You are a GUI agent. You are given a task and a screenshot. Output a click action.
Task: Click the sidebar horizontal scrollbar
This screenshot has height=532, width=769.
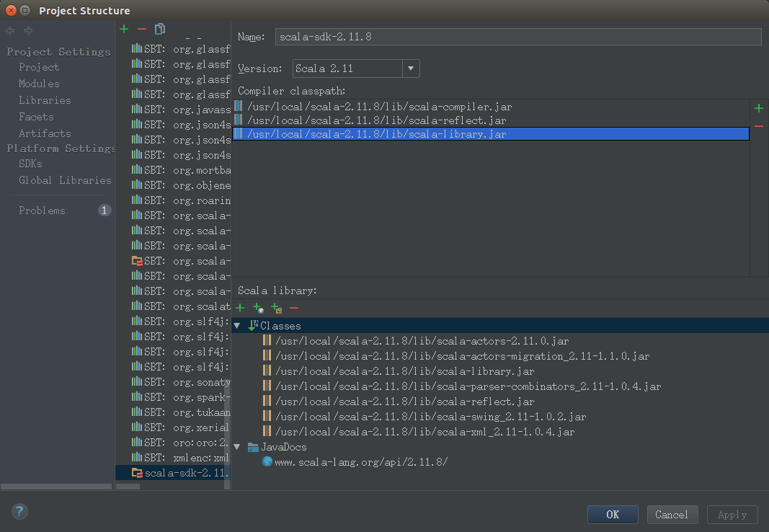[56, 487]
